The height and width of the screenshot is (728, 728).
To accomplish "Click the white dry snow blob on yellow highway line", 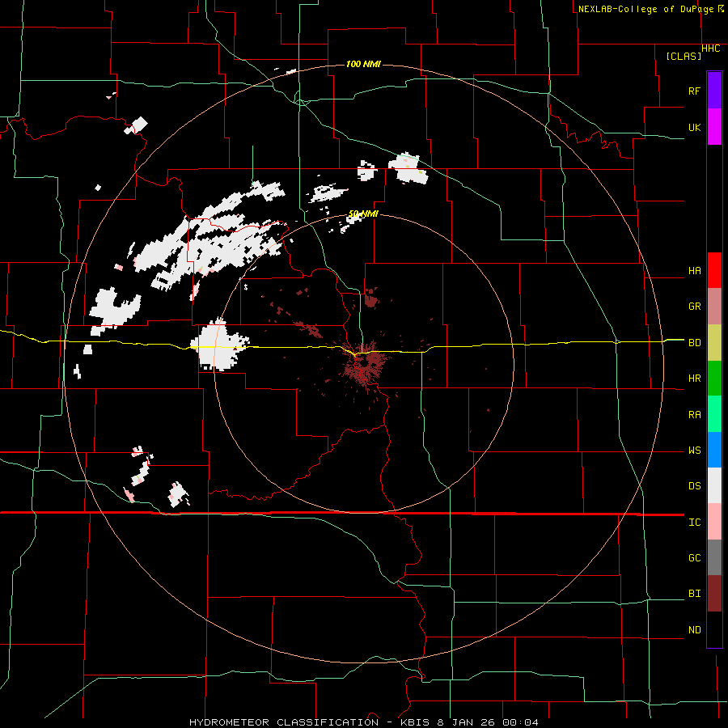I will tap(220, 346).
